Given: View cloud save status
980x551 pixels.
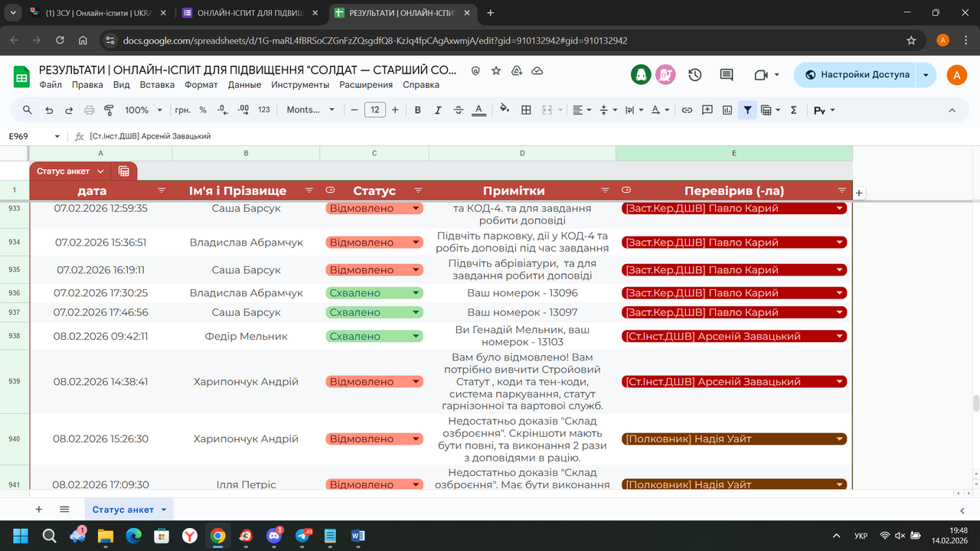Looking at the screenshot, I should (x=537, y=70).
